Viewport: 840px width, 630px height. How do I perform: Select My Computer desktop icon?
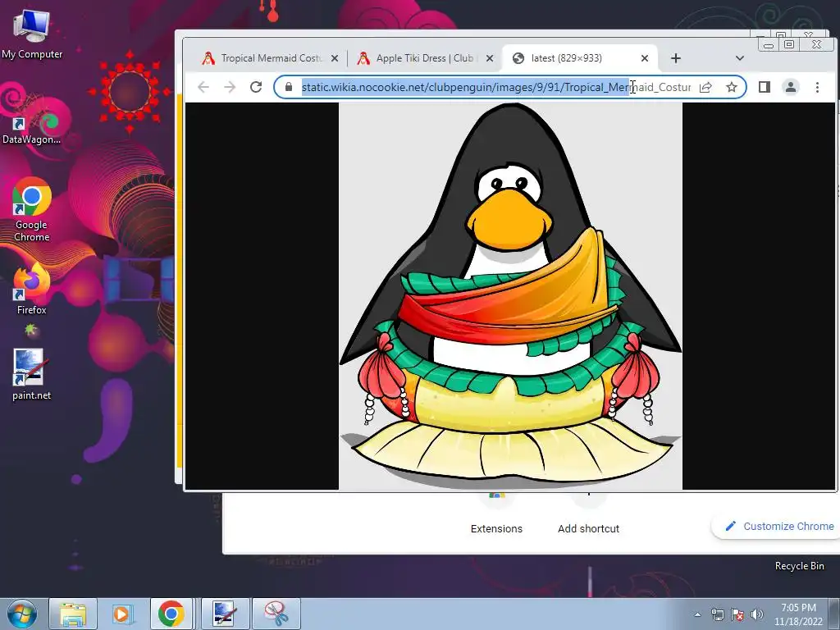click(x=32, y=34)
